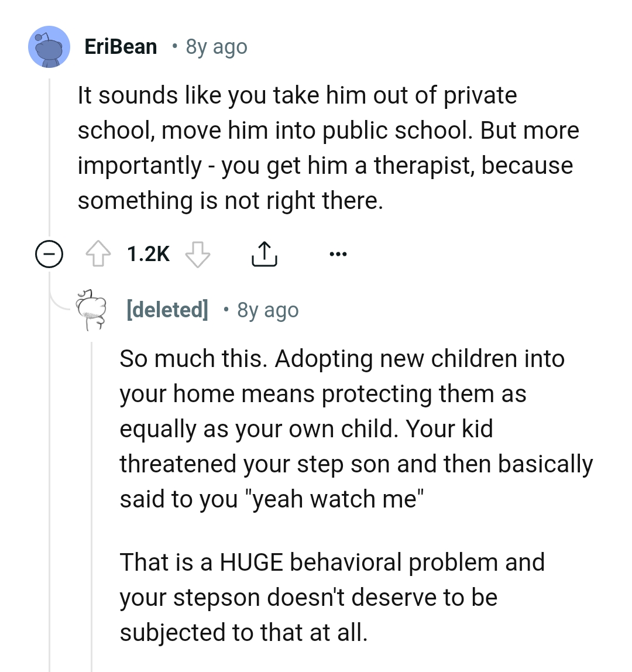The height and width of the screenshot is (672, 632).
Task: Open EriBean's profile via the username
Action: [x=121, y=46]
